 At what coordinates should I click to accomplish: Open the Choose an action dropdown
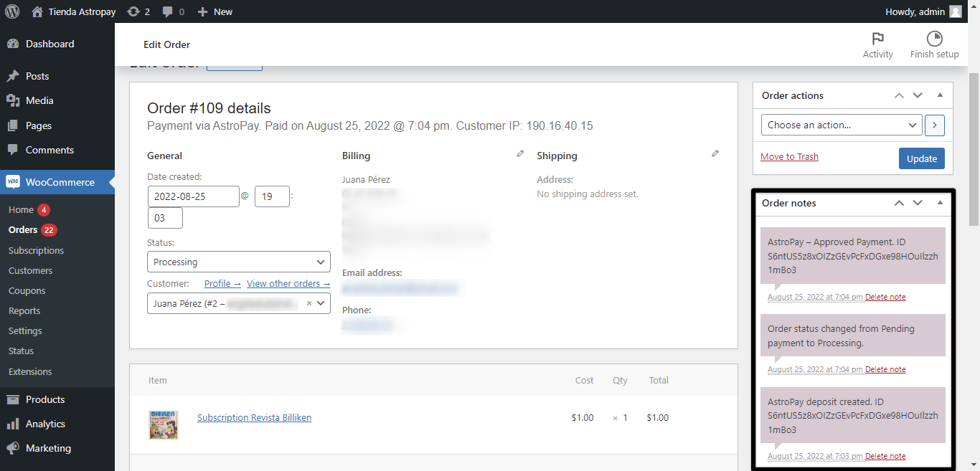842,125
